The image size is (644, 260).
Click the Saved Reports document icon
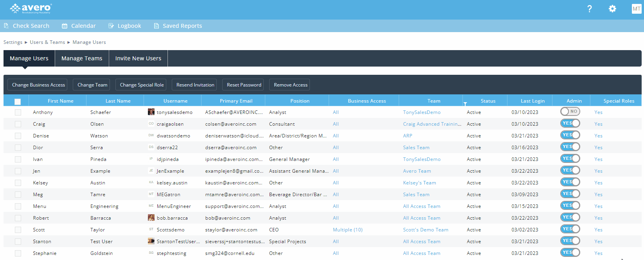[x=157, y=26]
